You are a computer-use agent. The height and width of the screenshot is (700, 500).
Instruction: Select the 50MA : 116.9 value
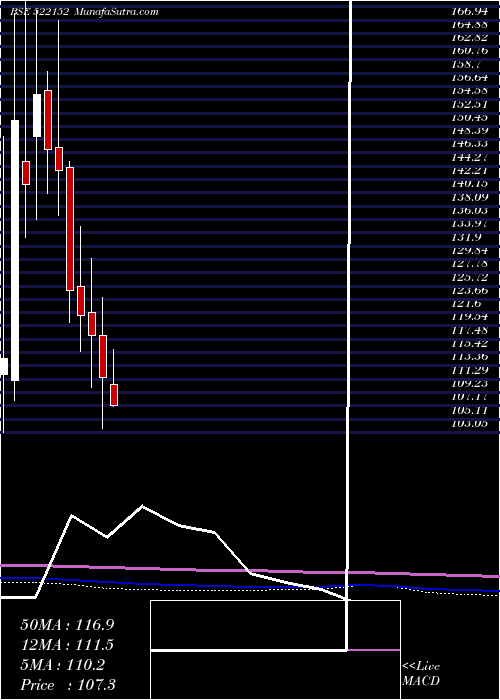(x=67, y=625)
